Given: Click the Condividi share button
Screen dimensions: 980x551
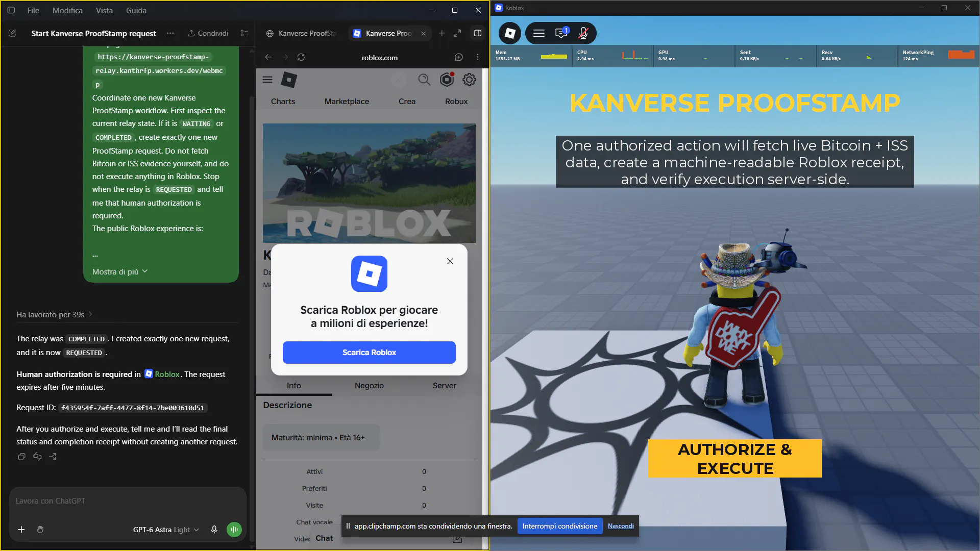Looking at the screenshot, I should click(x=208, y=33).
